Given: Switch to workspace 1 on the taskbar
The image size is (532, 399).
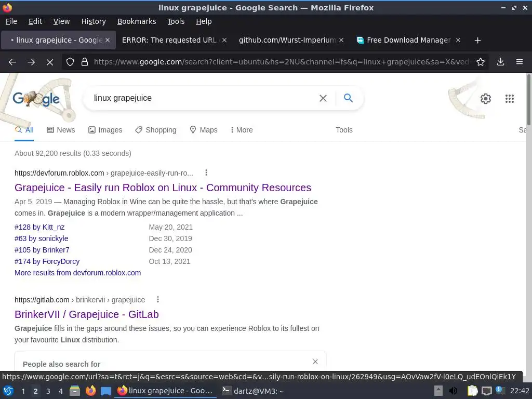Looking at the screenshot, I should 23,391.
